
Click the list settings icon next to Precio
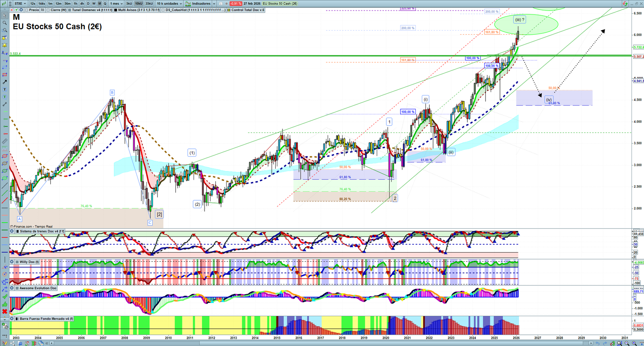pyautogui.click(x=43, y=10)
